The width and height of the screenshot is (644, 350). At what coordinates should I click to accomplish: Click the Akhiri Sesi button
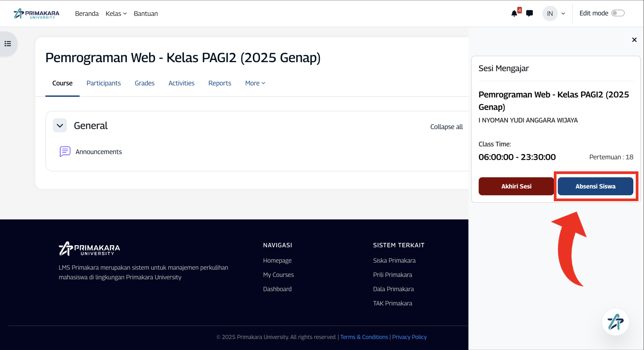coord(516,186)
